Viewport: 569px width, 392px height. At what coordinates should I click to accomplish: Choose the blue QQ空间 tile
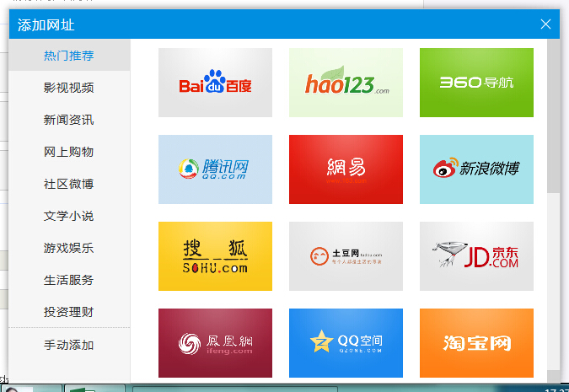[346, 342]
